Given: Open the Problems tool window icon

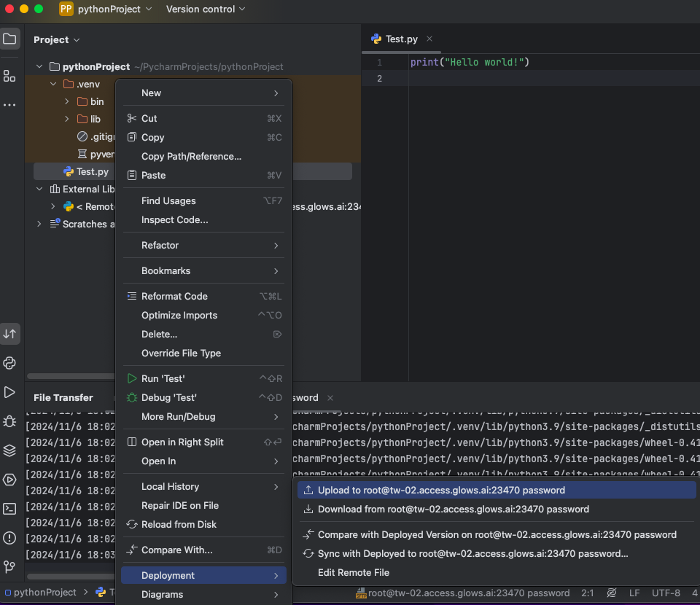Looking at the screenshot, I should click(9, 538).
